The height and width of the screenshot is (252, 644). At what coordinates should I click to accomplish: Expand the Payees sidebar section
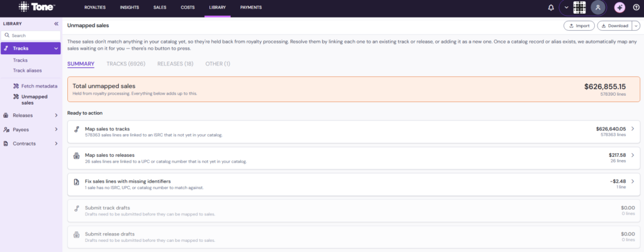[x=56, y=129]
